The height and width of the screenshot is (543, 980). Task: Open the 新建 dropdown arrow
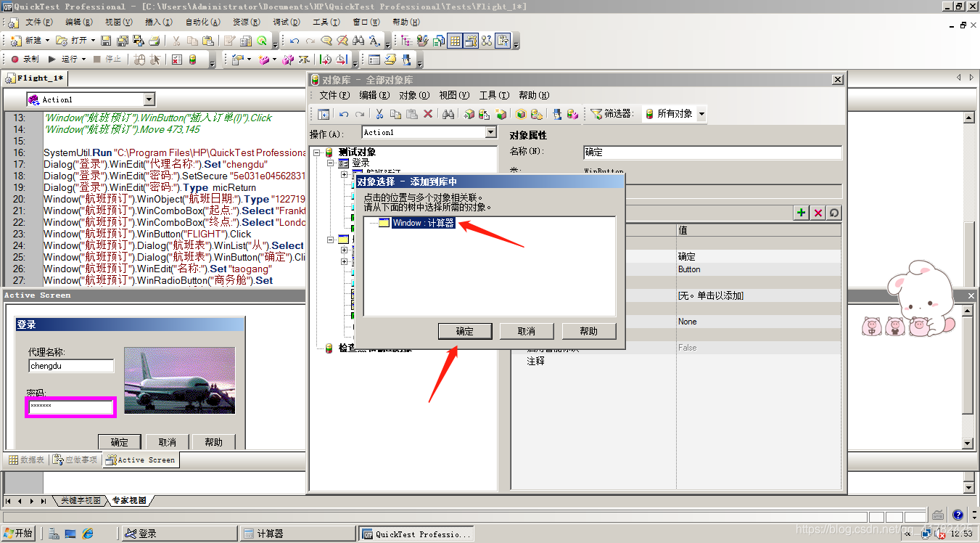(48, 41)
